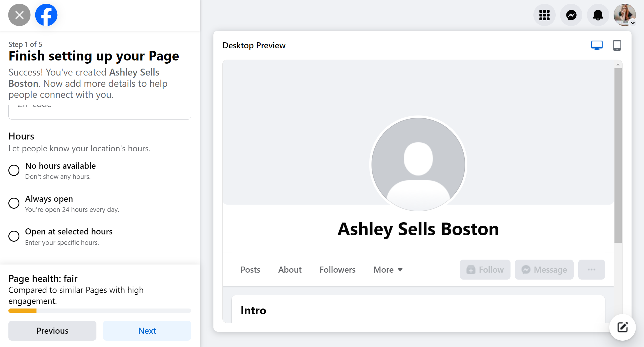Screen dimensions: 644x347
Task: Click the Next button
Action: 147,331
